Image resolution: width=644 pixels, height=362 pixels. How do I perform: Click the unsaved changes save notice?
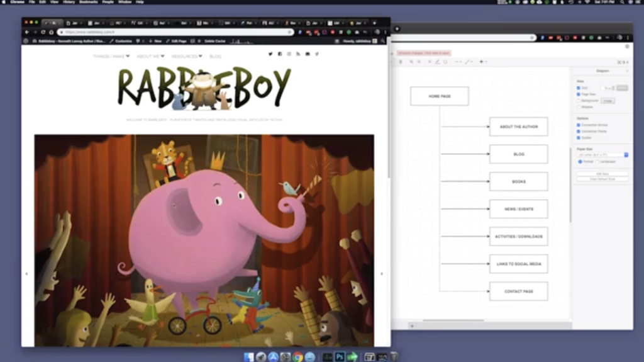423,53
